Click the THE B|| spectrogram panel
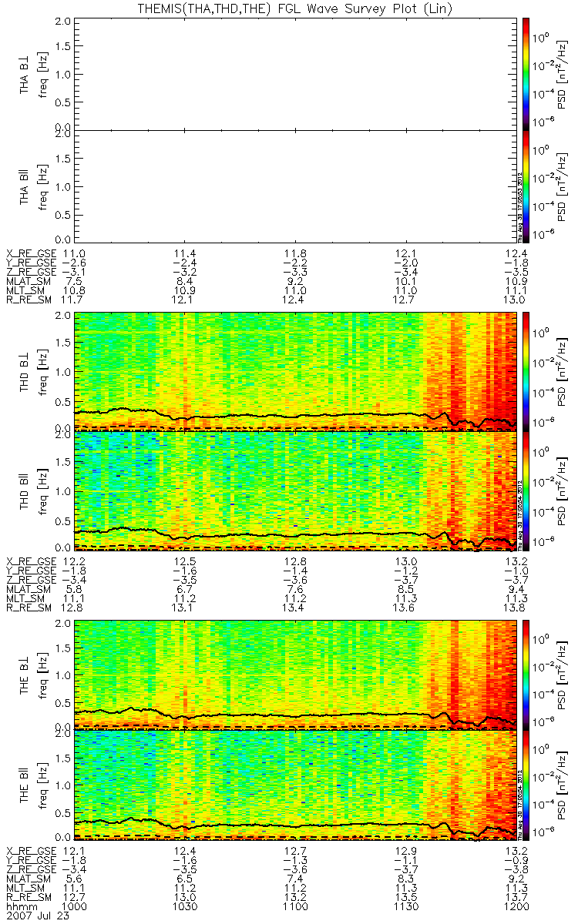Image resolution: width=578 pixels, height=924 pixels. pyautogui.click(x=294, y=785)
